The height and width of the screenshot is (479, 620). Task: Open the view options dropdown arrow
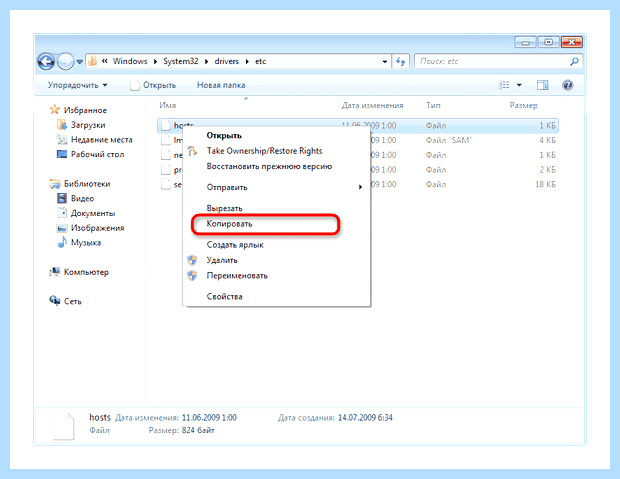pyautogui.click(x=519, y=85)
